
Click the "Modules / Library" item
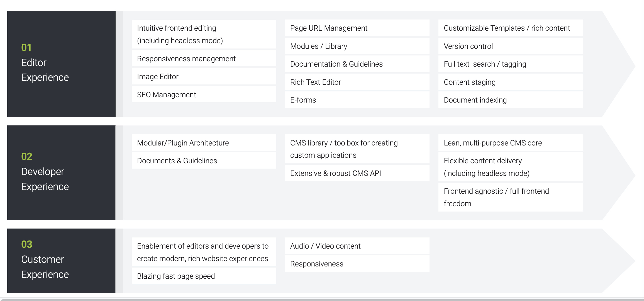click(x=357, y=46)
